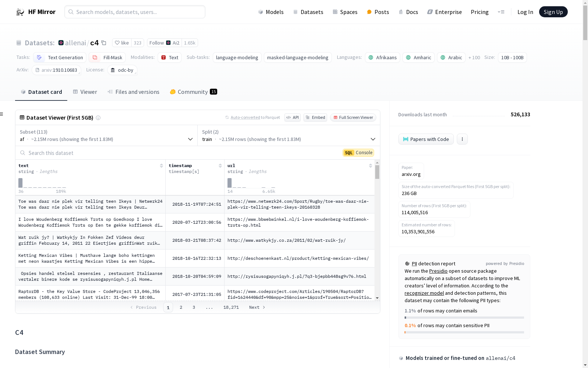588x368 pixels.
Task: Open the API button
Action: click(293, 117)
